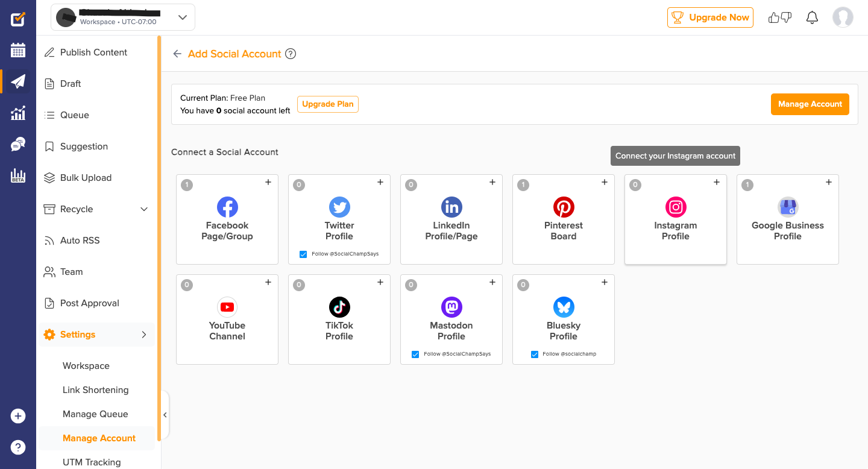The height and width of the screenshot is (469, 868).
Task: Open the BETA reports icon
Action: click(18, 175)
